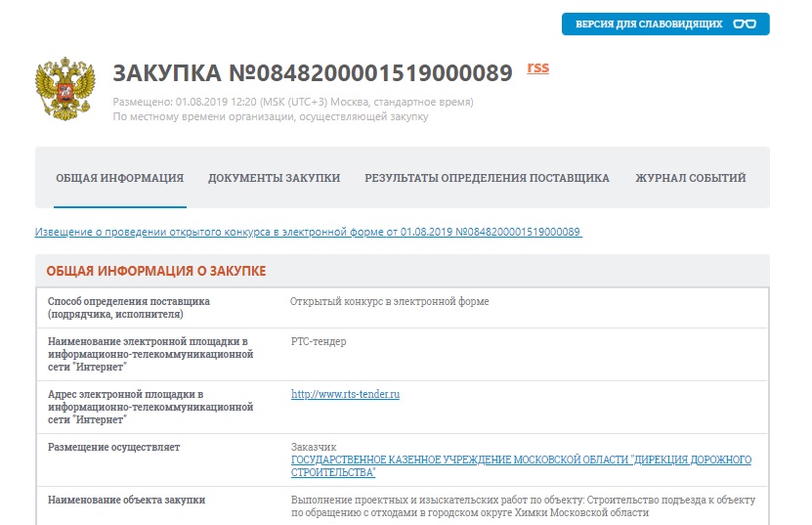The width and height of the screenshot is (812, 525).
Task: Click the 'Общая информация о закупке' section header
Action: click(156, 271)
